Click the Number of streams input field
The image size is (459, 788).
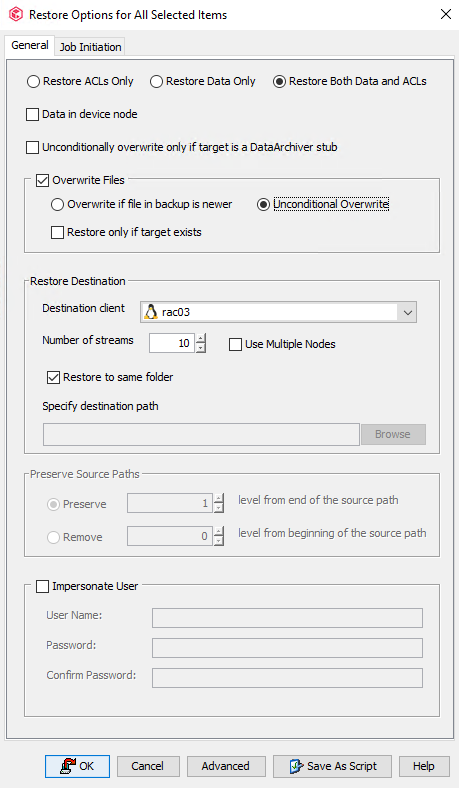pyautogui.click(x=172, y=343)
